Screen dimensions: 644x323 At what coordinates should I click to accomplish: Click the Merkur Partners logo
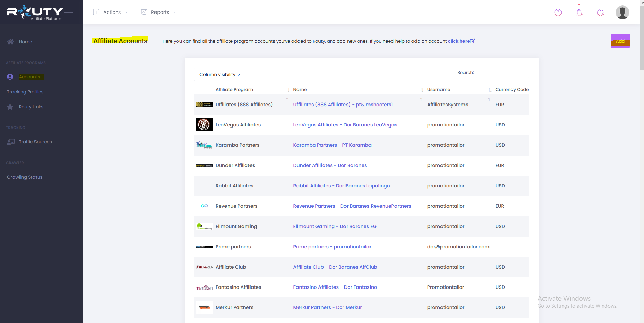tap(204, 307)
